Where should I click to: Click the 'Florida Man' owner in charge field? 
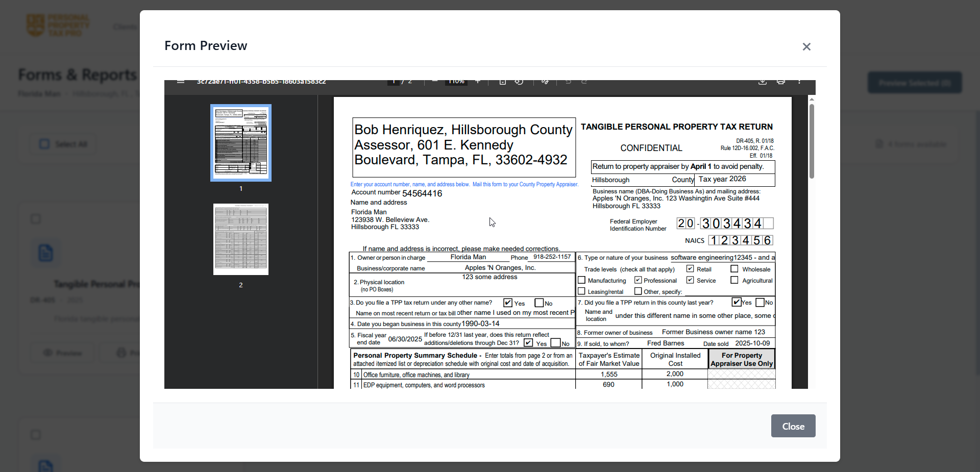[468, 257]
